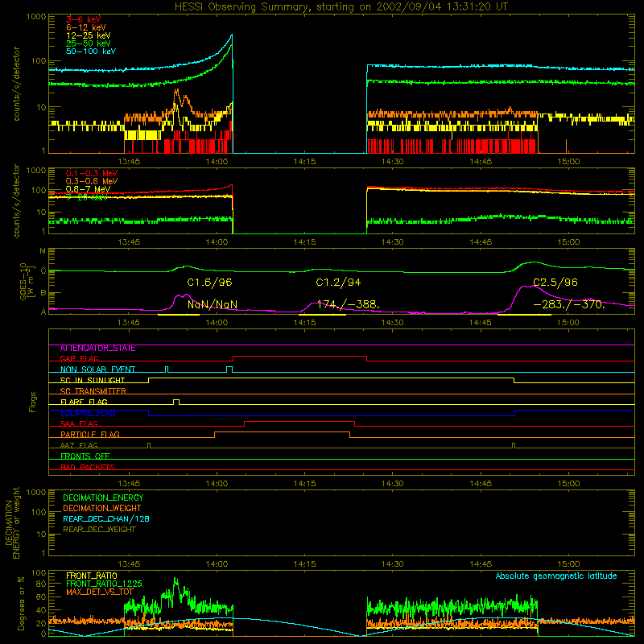Click the BAD_PACKETS flag label
The image size is (644, 644).
[x=88, y=467]
